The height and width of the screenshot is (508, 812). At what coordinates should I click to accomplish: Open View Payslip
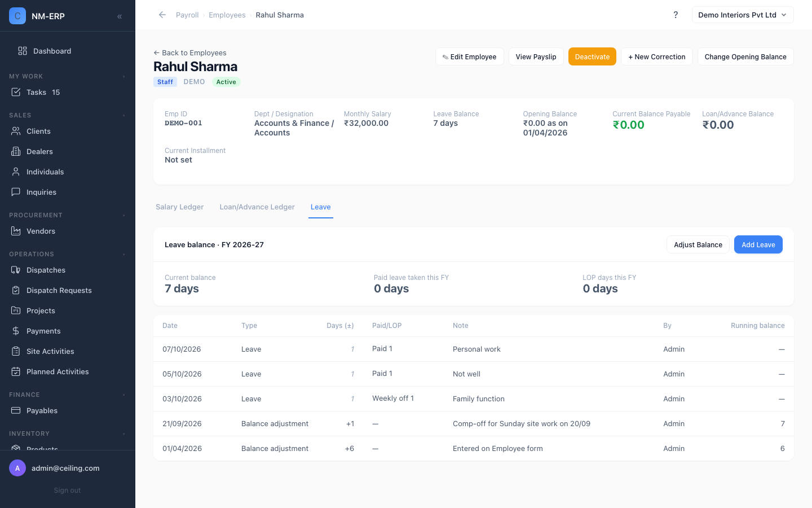536,56
